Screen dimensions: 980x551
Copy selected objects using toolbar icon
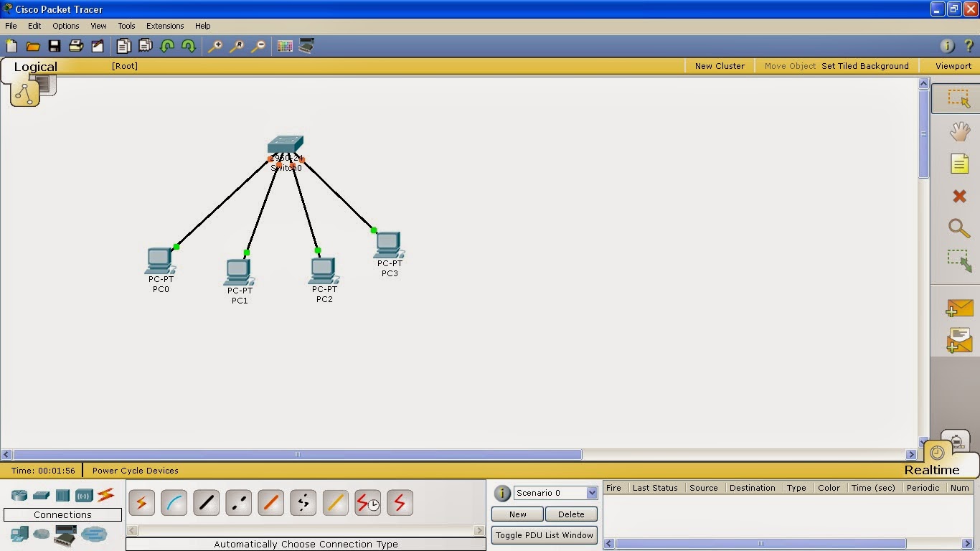click(124, 46)
